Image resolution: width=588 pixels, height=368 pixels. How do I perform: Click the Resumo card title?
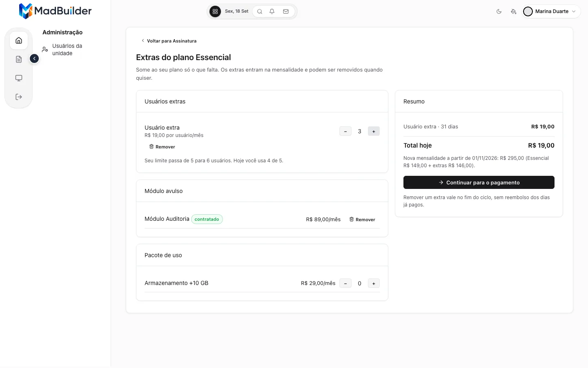tap(414, 101)
